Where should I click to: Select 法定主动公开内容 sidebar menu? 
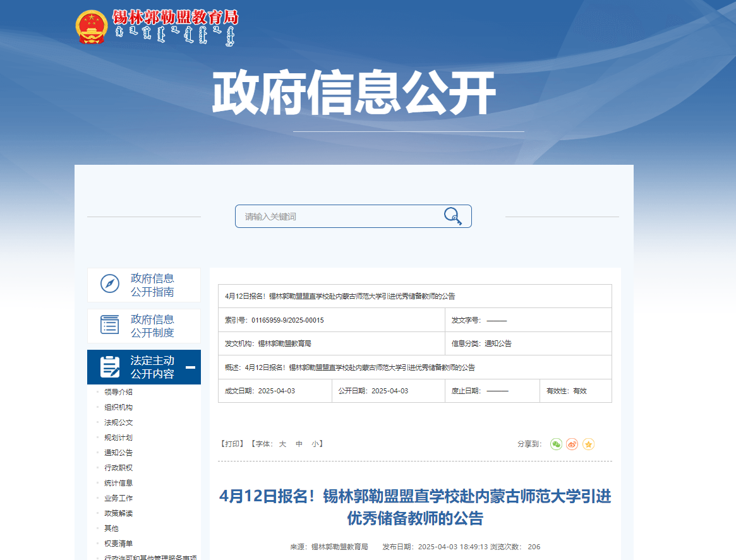point(143,367)
